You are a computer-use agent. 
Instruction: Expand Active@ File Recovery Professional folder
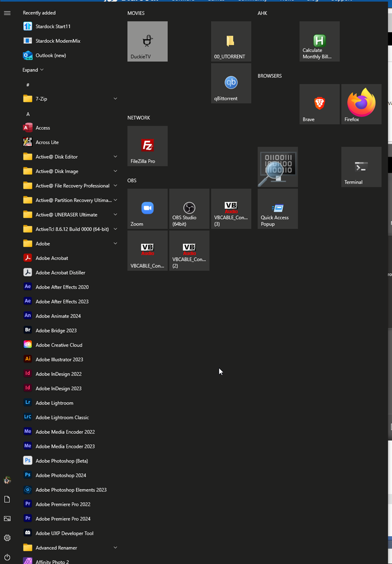(70, 185)
